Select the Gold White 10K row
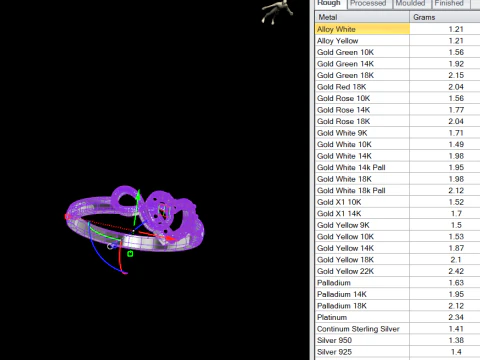The width and height of the screenshot is (480, 360). [397, 144]
